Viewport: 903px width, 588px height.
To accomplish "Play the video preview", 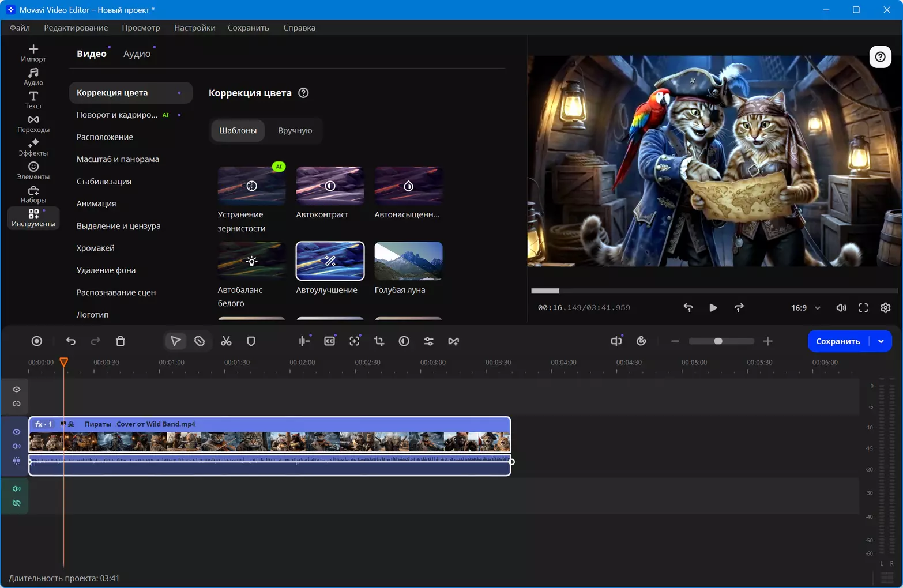I will click(713, 308).
